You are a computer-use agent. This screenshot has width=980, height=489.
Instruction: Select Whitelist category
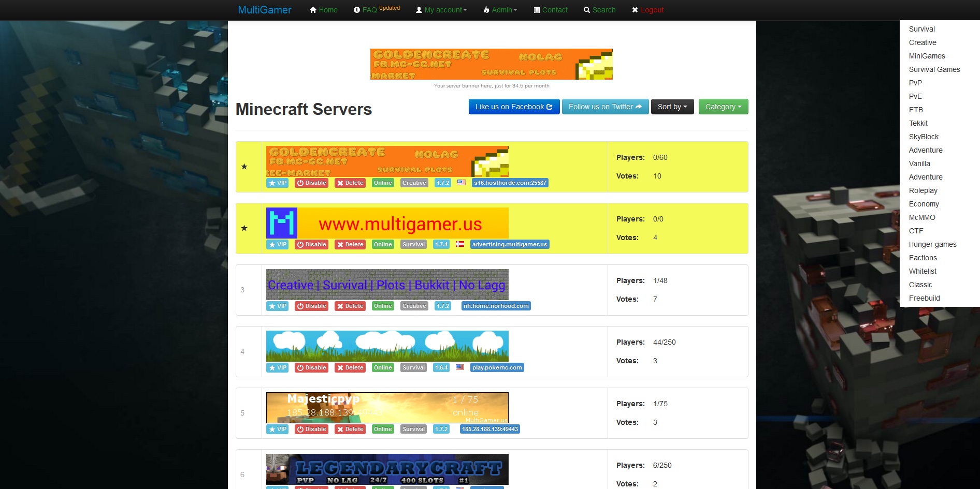(x=923, y=271)
